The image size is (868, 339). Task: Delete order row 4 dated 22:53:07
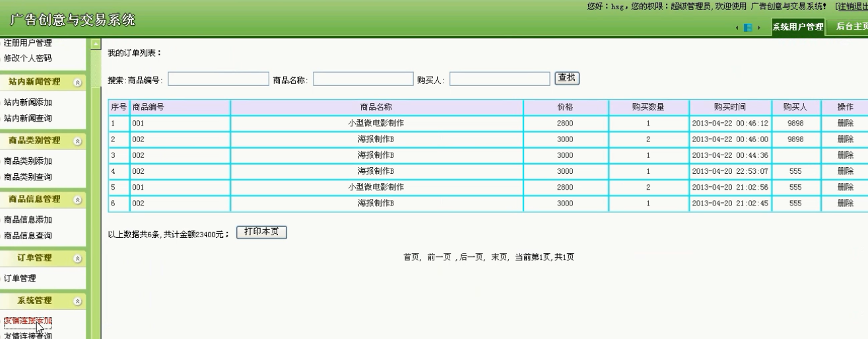click(845, 171)
